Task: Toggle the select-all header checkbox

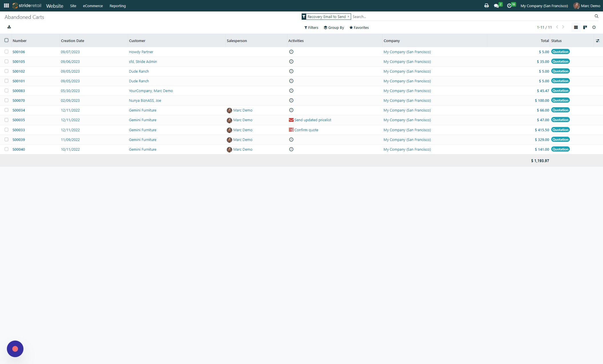Action: [6, 40]
